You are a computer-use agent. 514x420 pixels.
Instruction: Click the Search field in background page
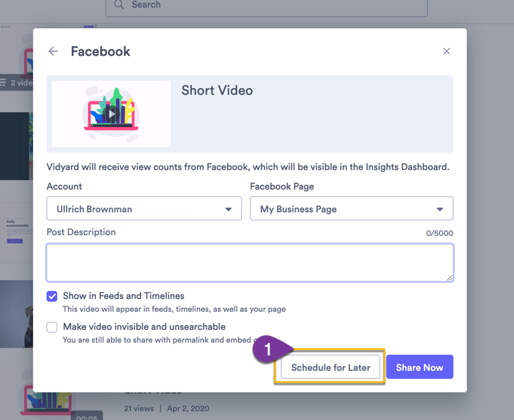pos(267,6)
